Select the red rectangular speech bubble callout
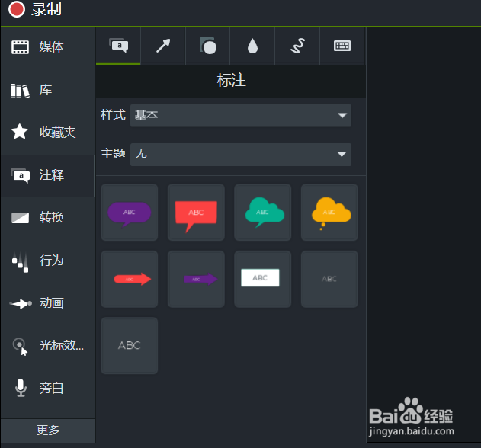This screenshot has height=448, width=481. pyautogui.click(x=196, y=213)
